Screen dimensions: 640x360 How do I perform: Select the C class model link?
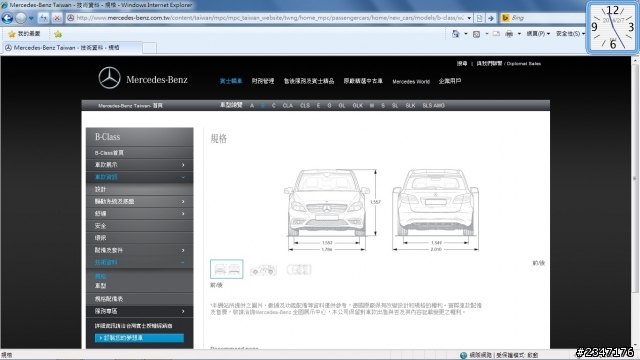coord(273,106)
